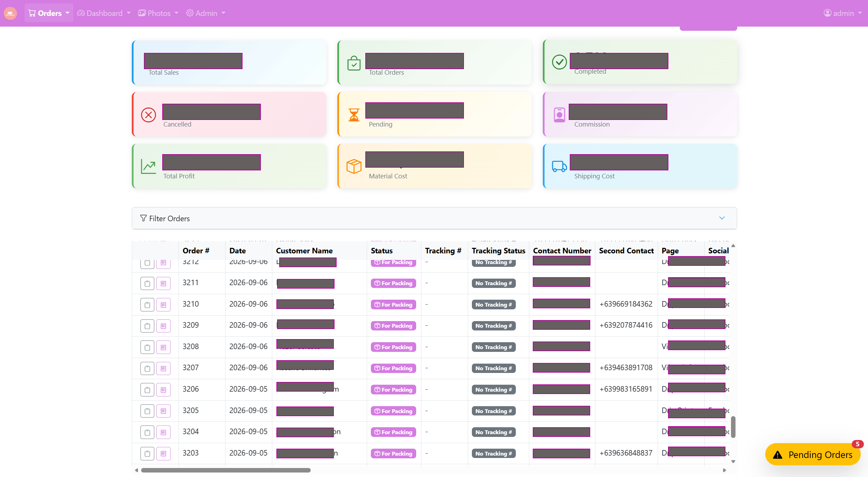The height and width of the screenshot is (477, 868).
Task: Click second contact +639669184362
Action: point(626,304)
